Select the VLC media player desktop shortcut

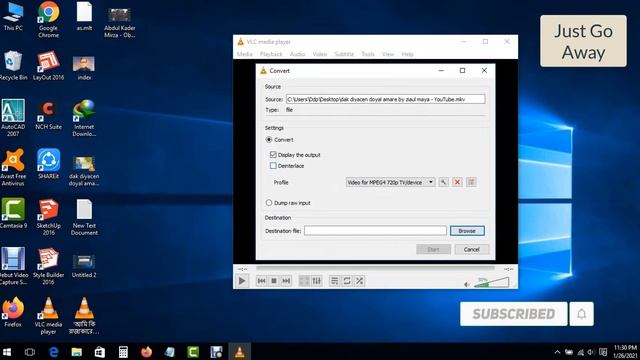click(x=48, y=316)
